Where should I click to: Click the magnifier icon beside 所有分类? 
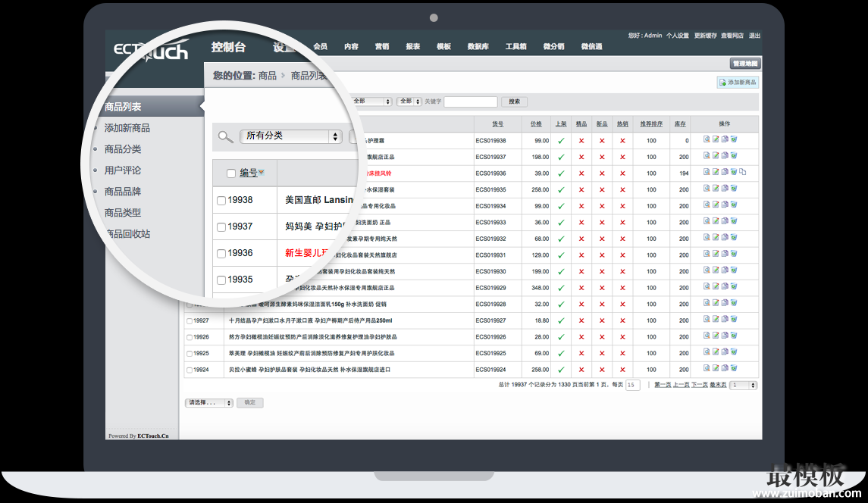225,136
